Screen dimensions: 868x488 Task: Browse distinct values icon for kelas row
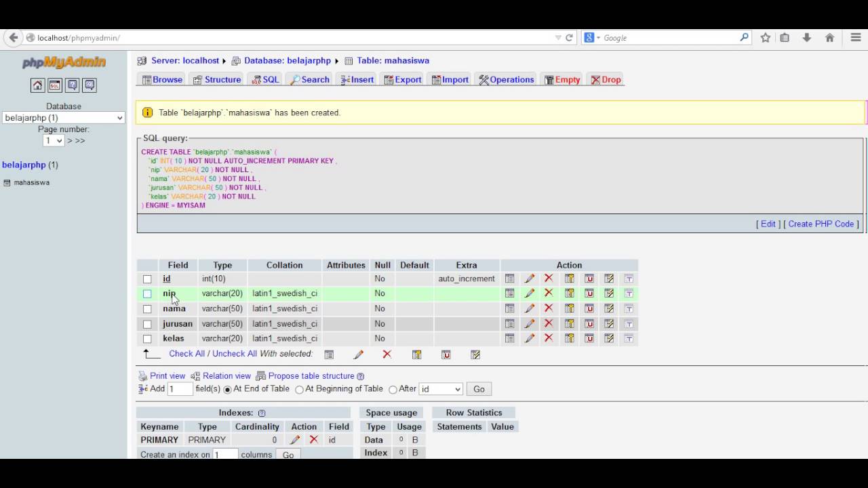pyautogui.click(x=509, y=338)
